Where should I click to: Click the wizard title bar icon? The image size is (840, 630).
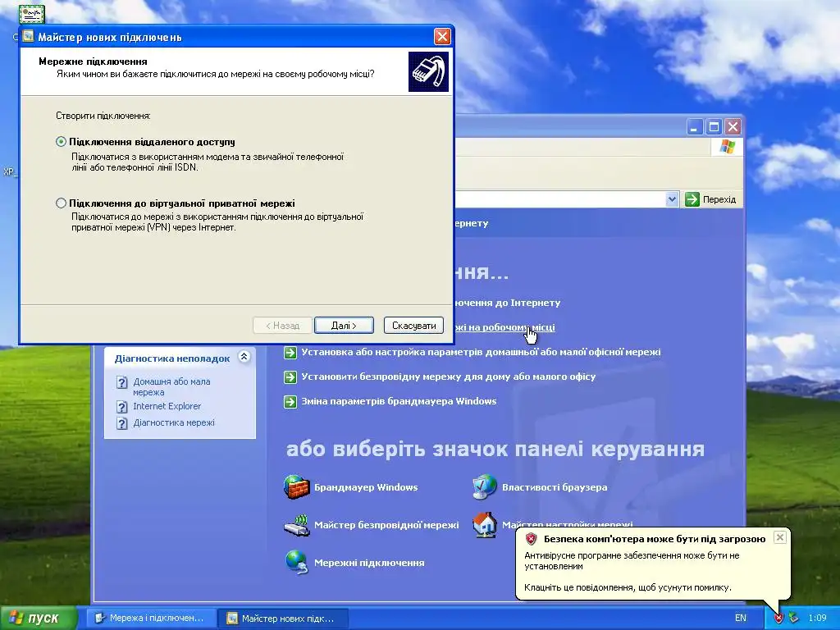(28, 36)
